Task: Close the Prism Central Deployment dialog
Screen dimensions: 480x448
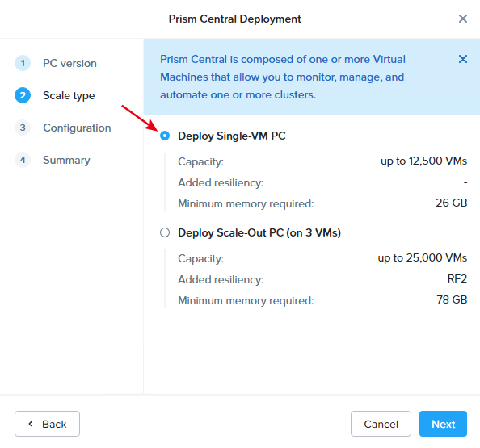Action: click(x=462, y=19)
